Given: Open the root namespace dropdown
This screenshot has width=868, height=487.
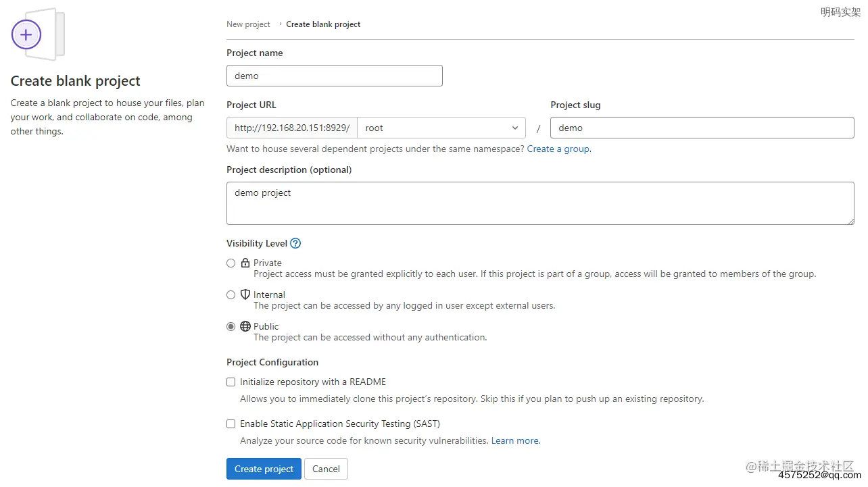Looking at the screenshot, I should coord(441,128).
